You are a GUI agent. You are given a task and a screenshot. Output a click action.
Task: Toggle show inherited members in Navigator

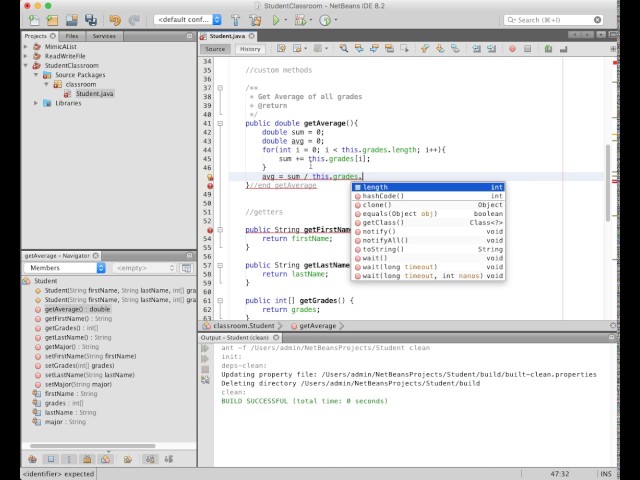coord(33,459)
